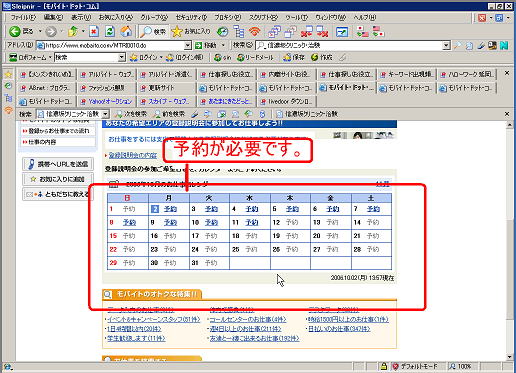Click the highlighter pen icon in search toolbar
The image size is (516, 373).
point(481,45)
